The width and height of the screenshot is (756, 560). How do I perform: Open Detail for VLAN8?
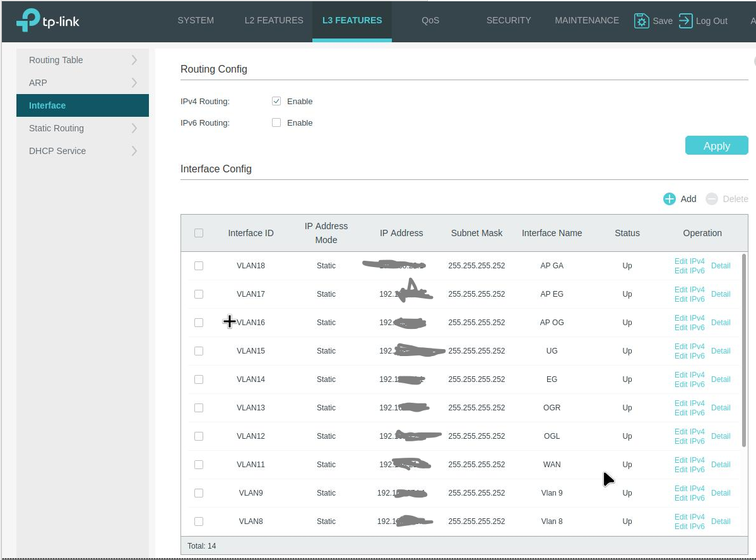pyautogui.click(x=721, y=521)
